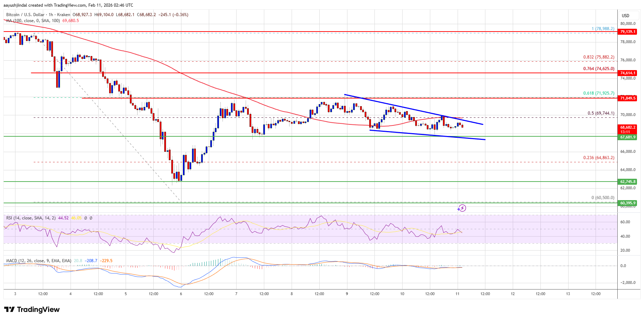
Task: Click the purple lightning bolt event icon
Action: [x=462, y=208]
